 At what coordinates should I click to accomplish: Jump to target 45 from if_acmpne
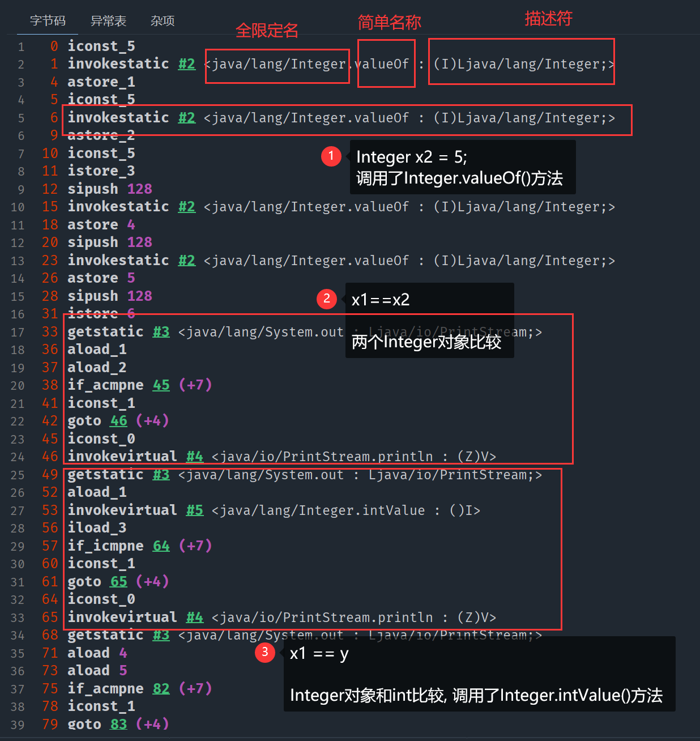(x=161, y=385)
